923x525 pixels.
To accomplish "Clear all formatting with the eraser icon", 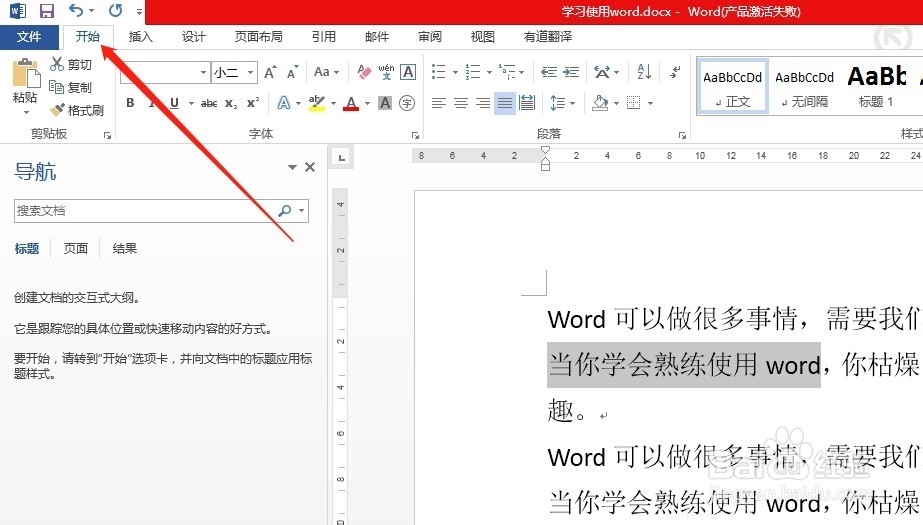I will [x=364, y=72].
